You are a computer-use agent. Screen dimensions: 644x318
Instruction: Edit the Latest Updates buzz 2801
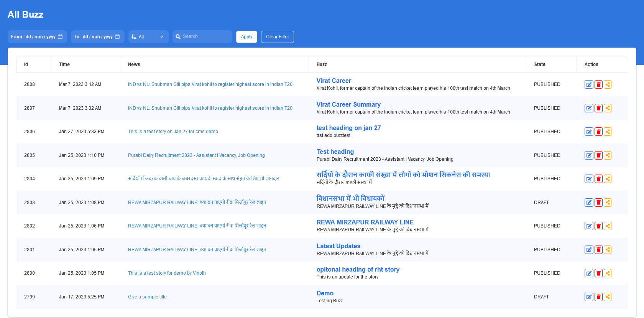tap(589, 250)
